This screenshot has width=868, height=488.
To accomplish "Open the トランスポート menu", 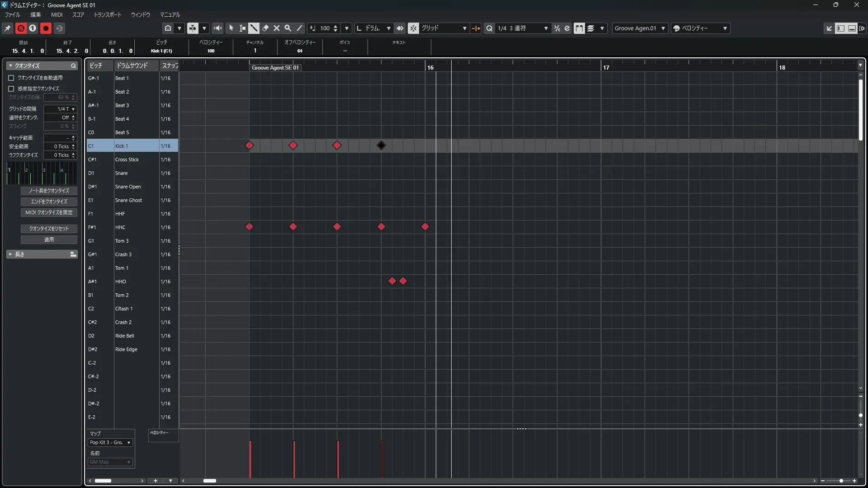I will (x=107, y=14).
